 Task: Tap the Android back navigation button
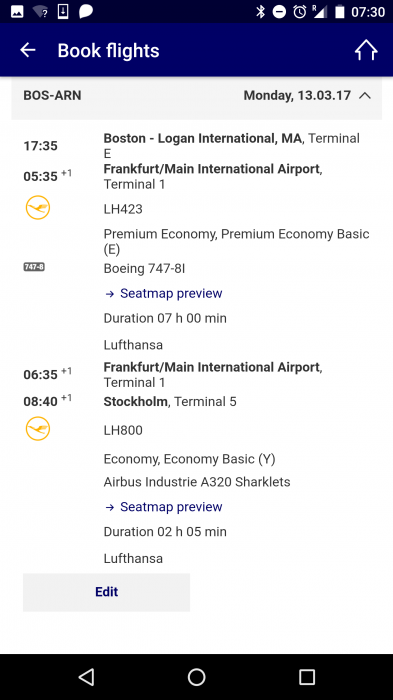(x=86, y=677)
